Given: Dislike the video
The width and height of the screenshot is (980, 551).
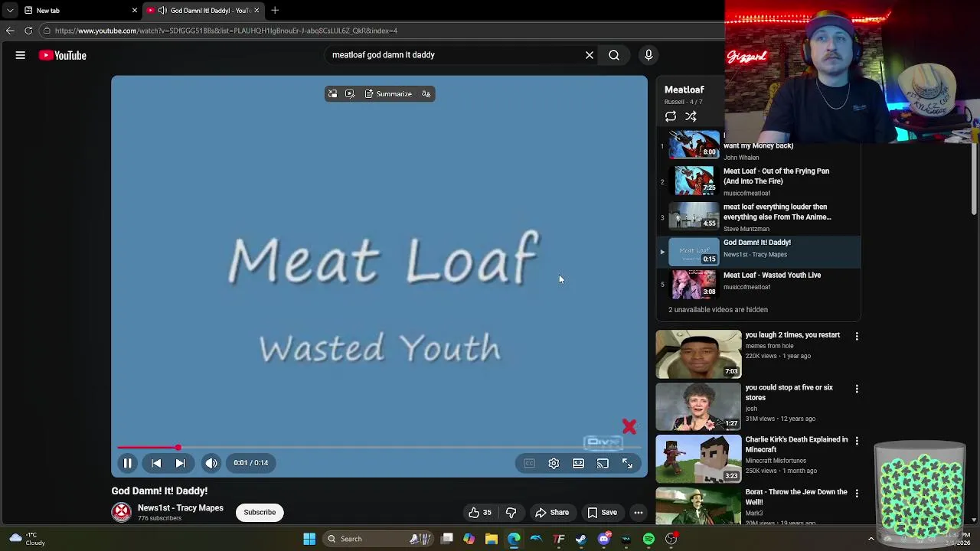Looking at the screenshot, I should 511,513.
